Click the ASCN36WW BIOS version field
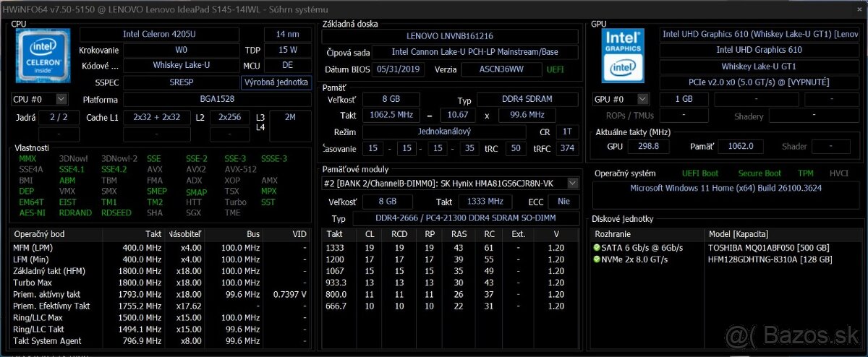 coord(501,69)
